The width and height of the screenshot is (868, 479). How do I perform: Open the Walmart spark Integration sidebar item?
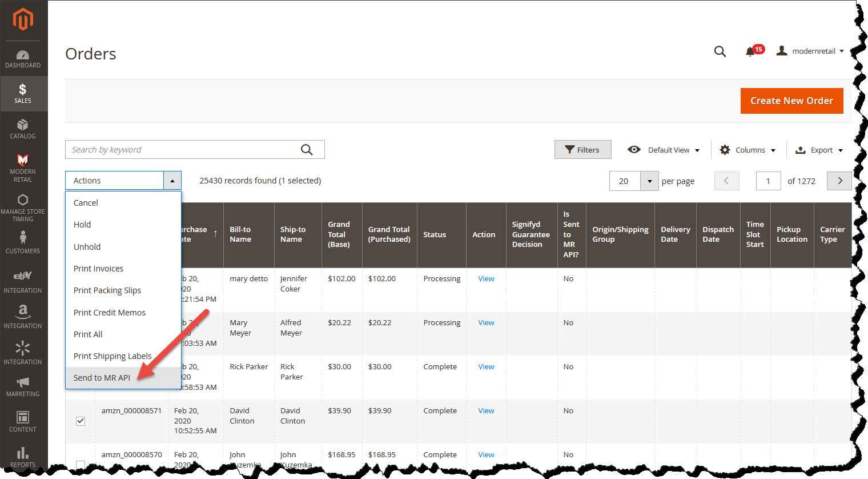23,353
